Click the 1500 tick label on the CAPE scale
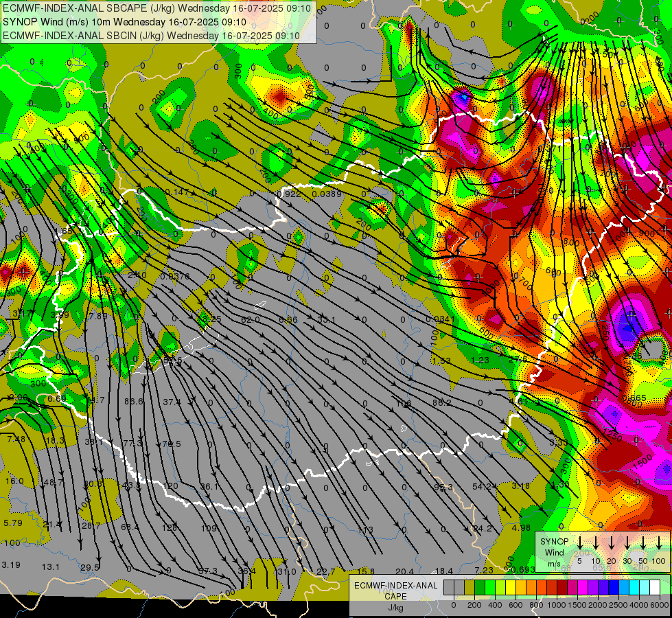This screenshot has height=618, width=672. [x=577, y=605]
